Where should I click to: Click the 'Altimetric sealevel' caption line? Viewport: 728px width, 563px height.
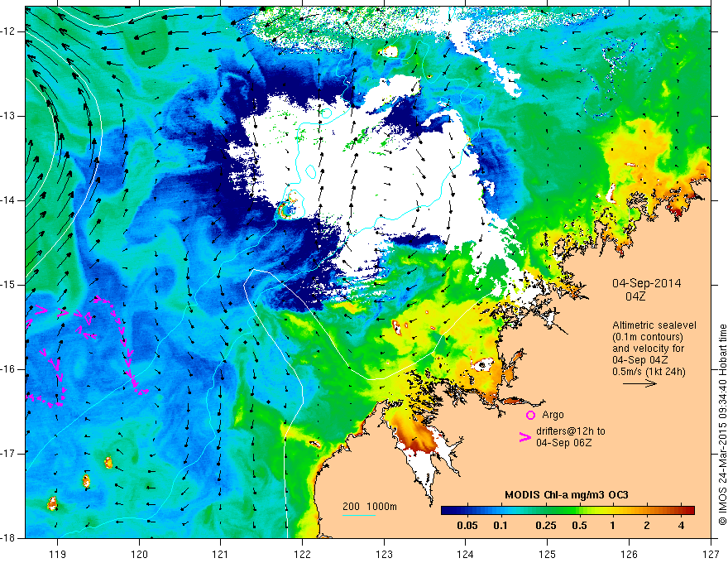pos(654,325)
